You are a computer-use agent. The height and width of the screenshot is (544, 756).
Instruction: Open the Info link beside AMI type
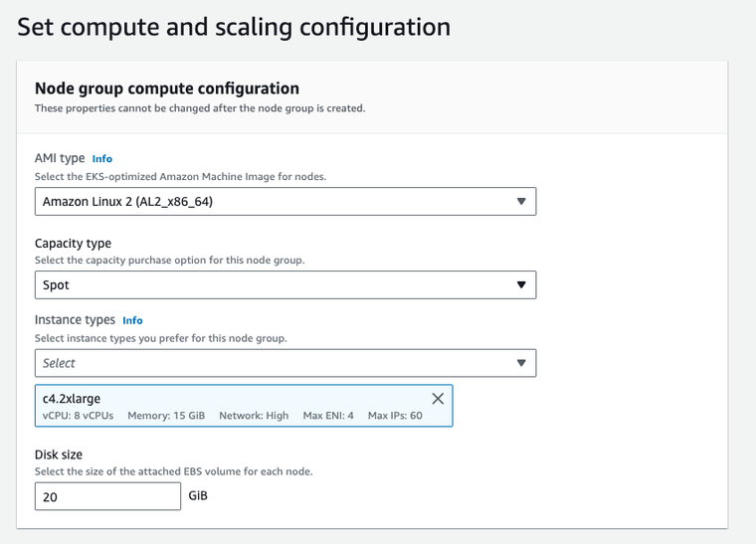[x=101, y=158]
